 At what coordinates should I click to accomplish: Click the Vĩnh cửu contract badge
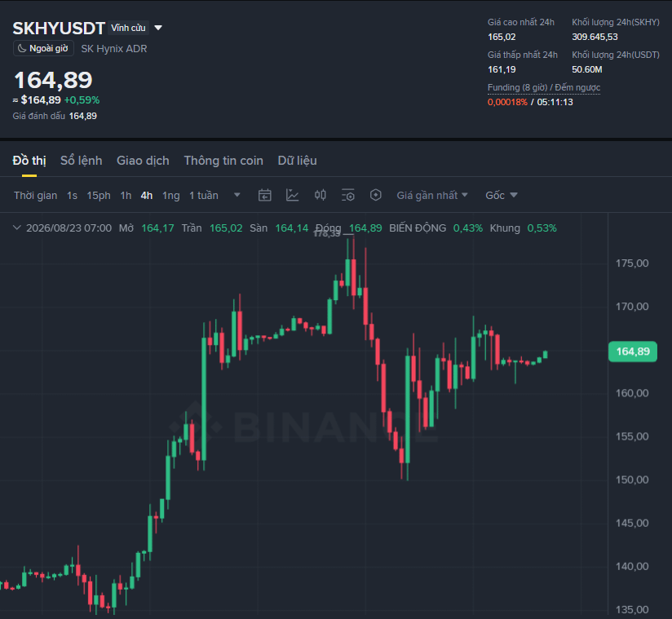click(128, 28)
